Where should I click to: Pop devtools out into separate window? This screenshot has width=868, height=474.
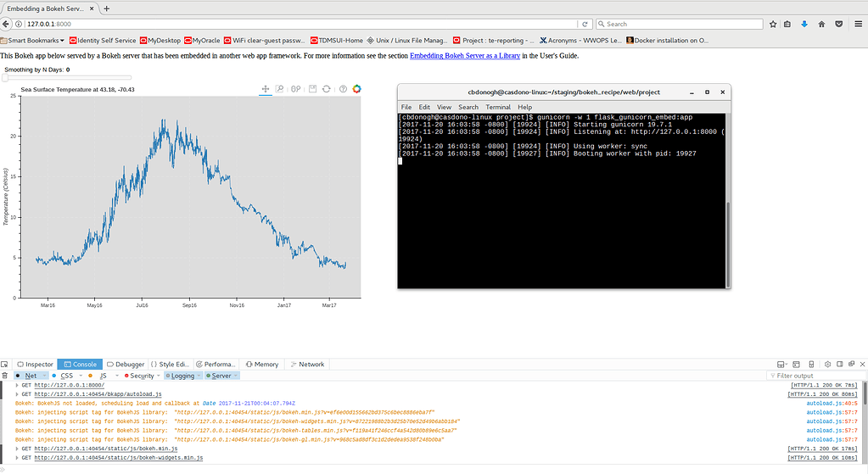click(x=851, y=364)
